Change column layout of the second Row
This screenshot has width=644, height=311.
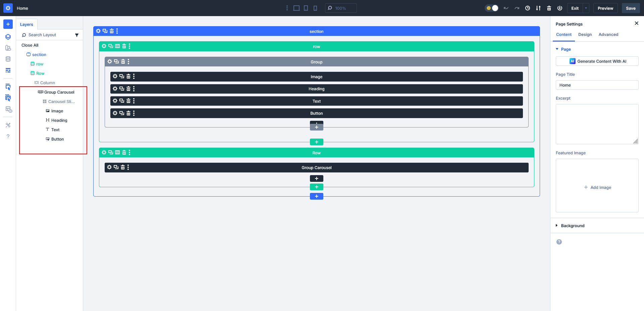tap(117, 152)
